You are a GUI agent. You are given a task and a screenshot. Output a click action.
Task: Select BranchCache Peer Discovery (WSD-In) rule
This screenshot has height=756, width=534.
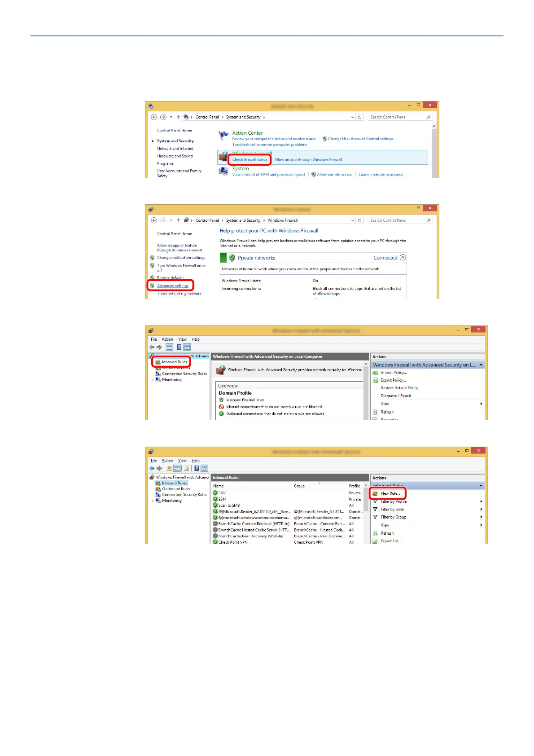(287, 536)
